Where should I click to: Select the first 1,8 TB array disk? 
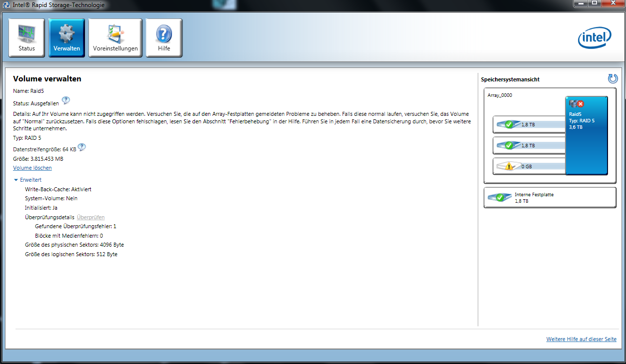point(529,125)
